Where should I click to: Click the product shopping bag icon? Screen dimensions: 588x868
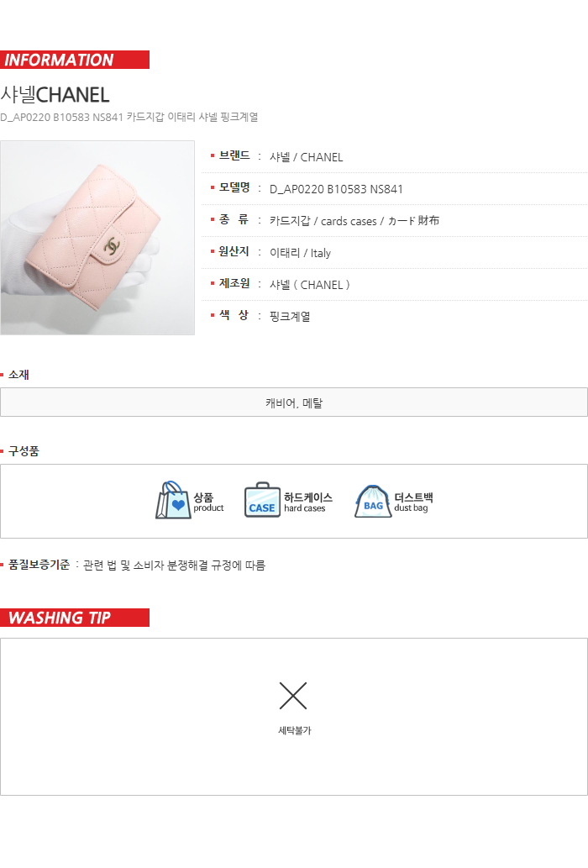click(173, 500)
